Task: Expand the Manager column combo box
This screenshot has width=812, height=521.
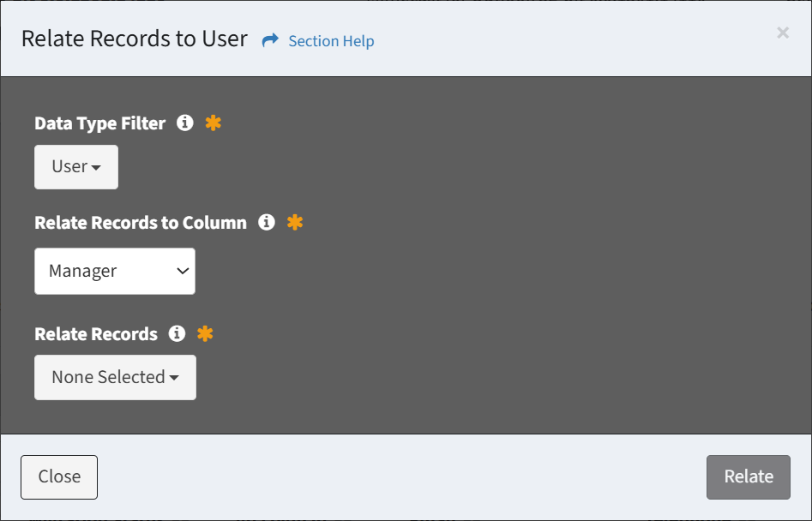Action: pyautogui.click(x=115, y=272)
